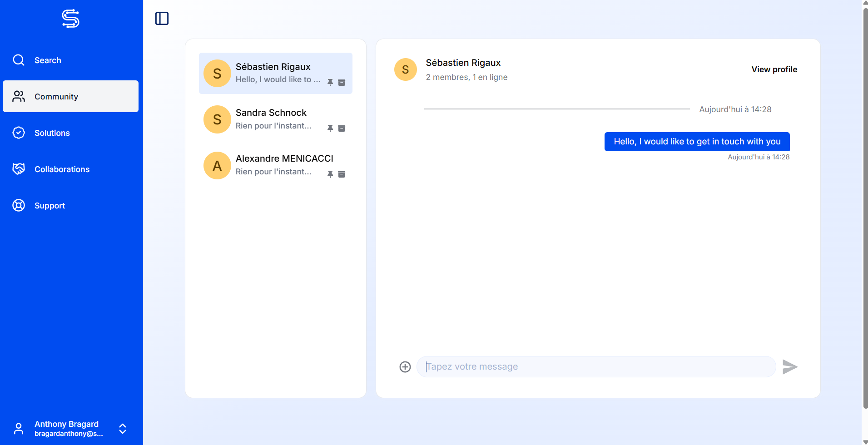Screen dimensions: 868x445
Task: Focus the 'Tapez votre message' input field
Action: pyautogui.click(x=596, y=367)
